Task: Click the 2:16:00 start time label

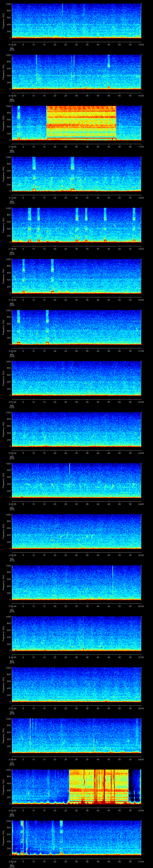Action: (12, 147)
